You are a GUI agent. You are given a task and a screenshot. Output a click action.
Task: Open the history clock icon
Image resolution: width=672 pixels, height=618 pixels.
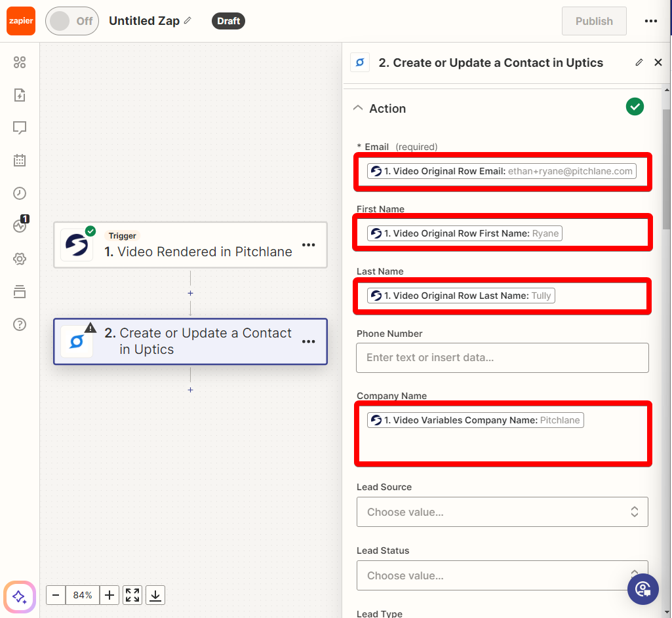coord(20,193)
